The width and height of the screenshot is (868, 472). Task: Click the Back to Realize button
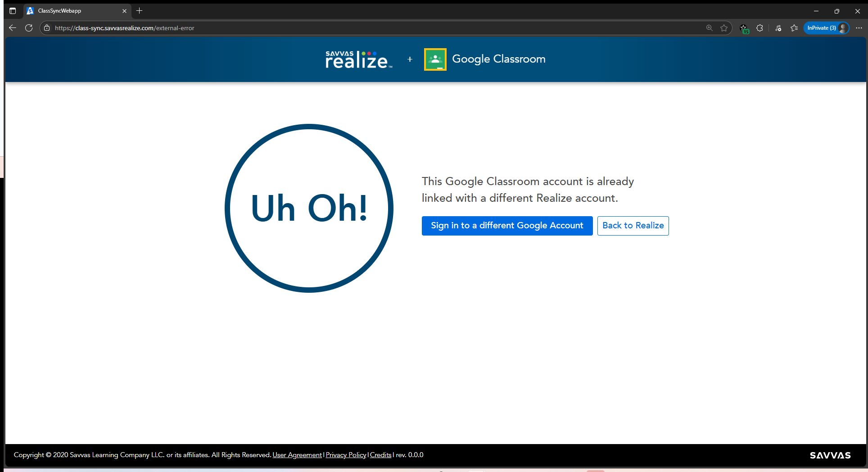point(633,225)
